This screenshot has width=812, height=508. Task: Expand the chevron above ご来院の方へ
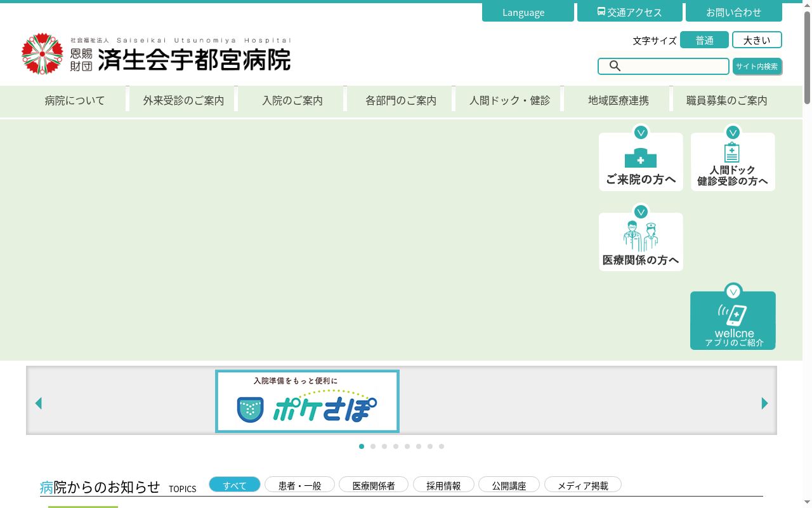click(x=641, y=133)
